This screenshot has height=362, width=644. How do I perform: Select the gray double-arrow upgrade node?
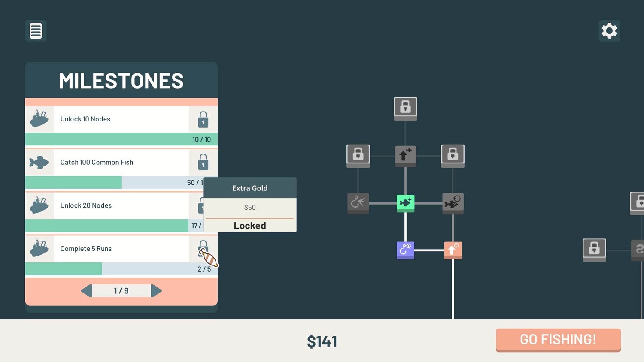point(405,155)
